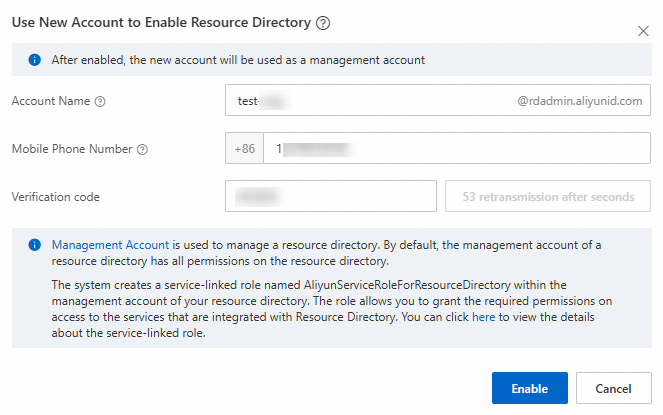The image size is (663, 415).
Task: Click the @rdadmin.aliyunid.com domain suffix
Action: pyautogui.click(x=580, y=101)
